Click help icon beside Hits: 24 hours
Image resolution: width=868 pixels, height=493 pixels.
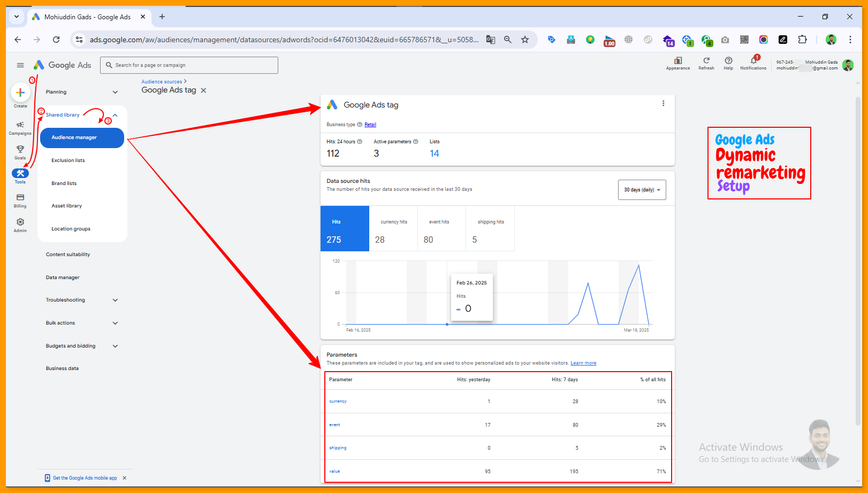click(360, 142)
